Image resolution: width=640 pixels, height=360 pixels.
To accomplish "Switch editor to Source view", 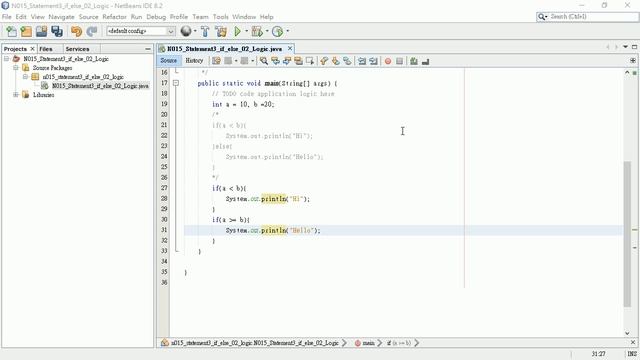I will 169,60.
